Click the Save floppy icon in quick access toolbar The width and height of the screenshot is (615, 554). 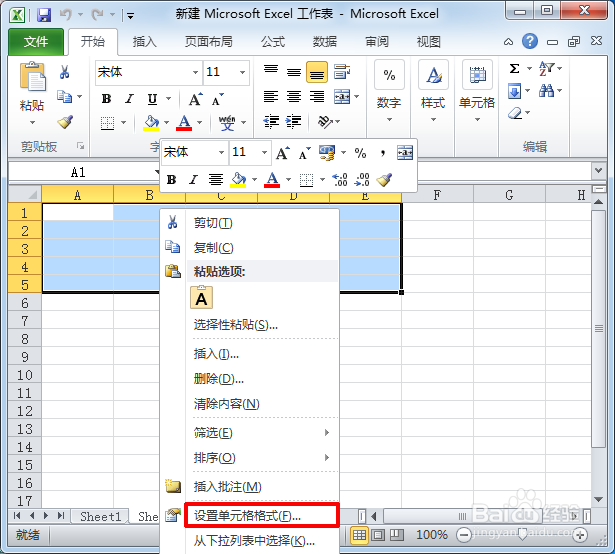pos(44,15)
